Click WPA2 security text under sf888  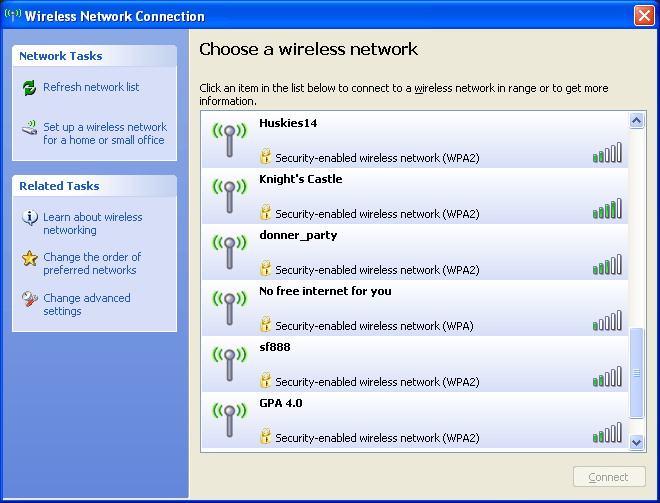(377, 382)
